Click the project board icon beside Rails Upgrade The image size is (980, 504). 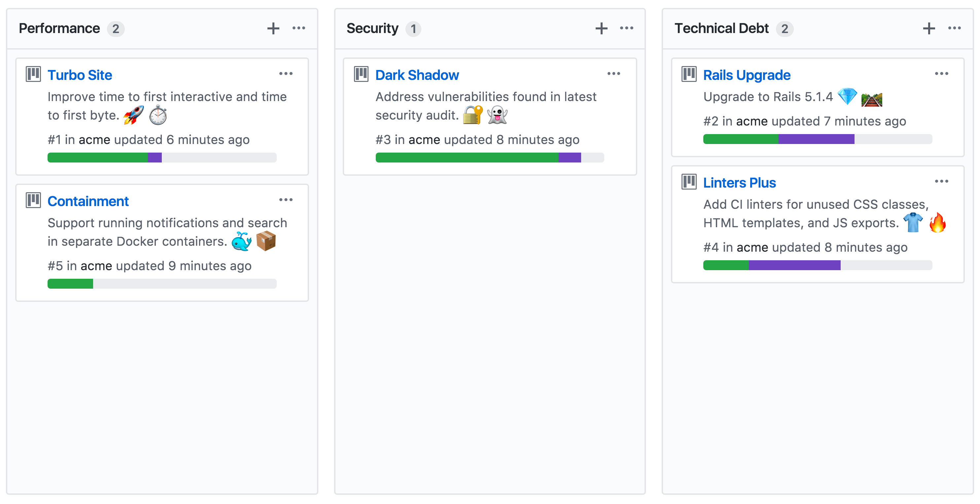click(x=688, y=74)
